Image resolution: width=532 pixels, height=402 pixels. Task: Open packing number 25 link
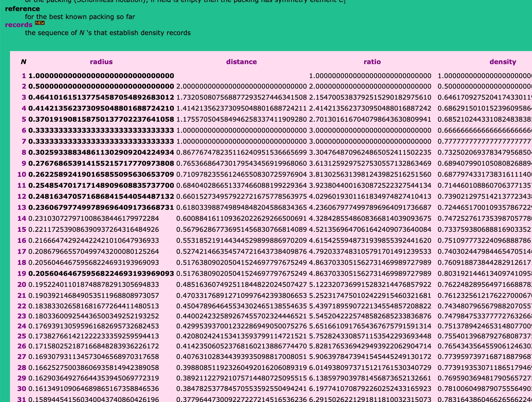coord(22,336)
